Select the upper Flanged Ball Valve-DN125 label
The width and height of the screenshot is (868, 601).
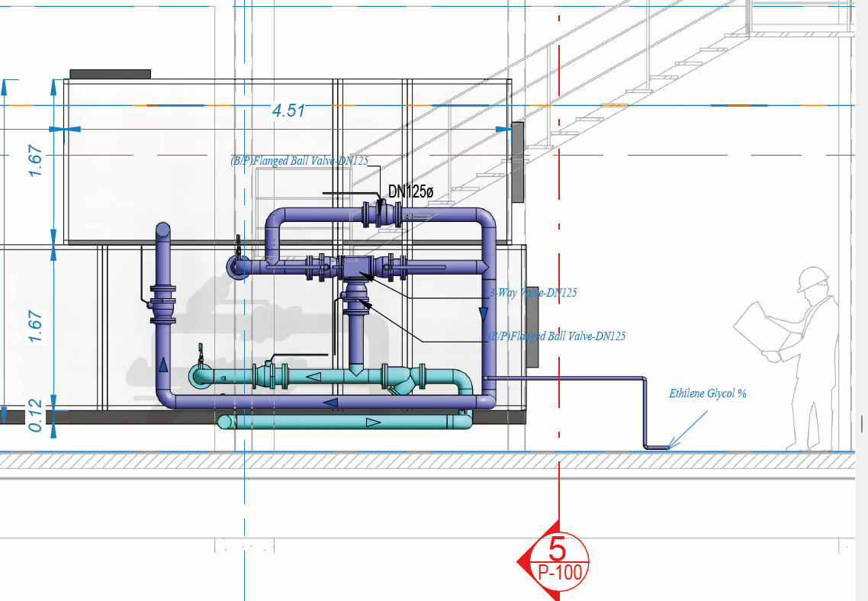tap(300, 161)
